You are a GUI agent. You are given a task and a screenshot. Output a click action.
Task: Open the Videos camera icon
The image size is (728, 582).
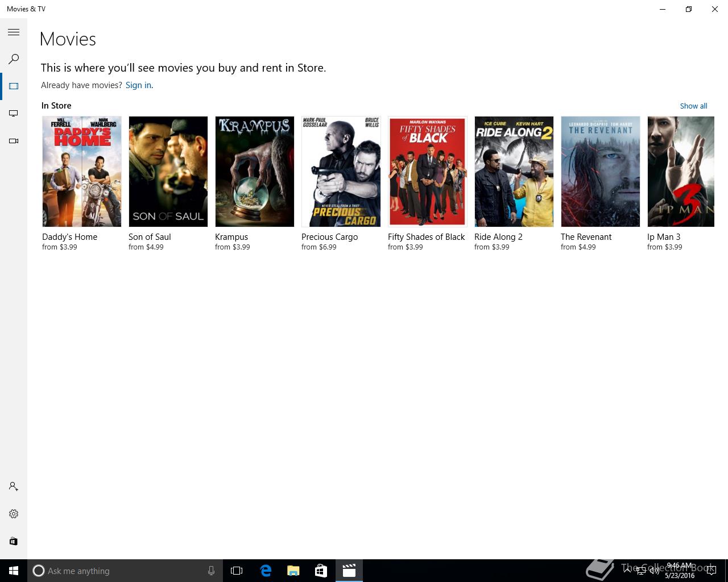(14, 141)
